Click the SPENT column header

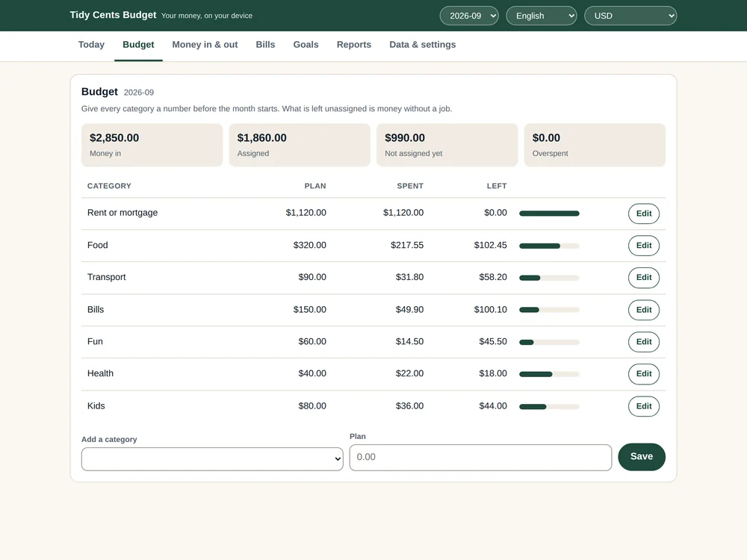[410, 186]
